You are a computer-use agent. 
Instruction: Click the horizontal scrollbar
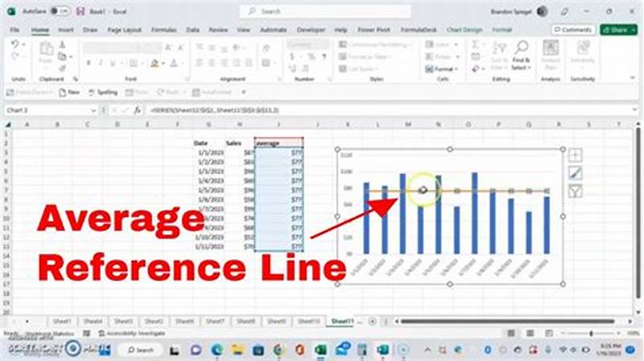tap(508, 322)
